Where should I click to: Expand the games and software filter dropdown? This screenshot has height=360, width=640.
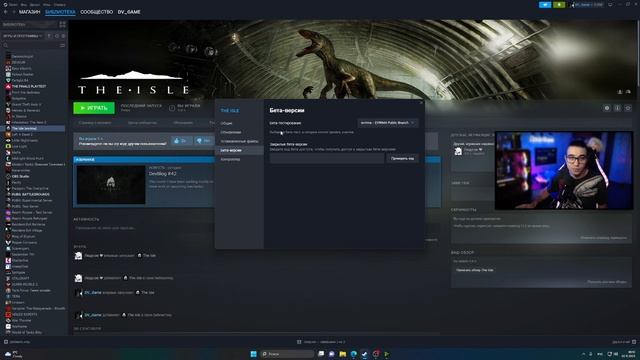22,36
